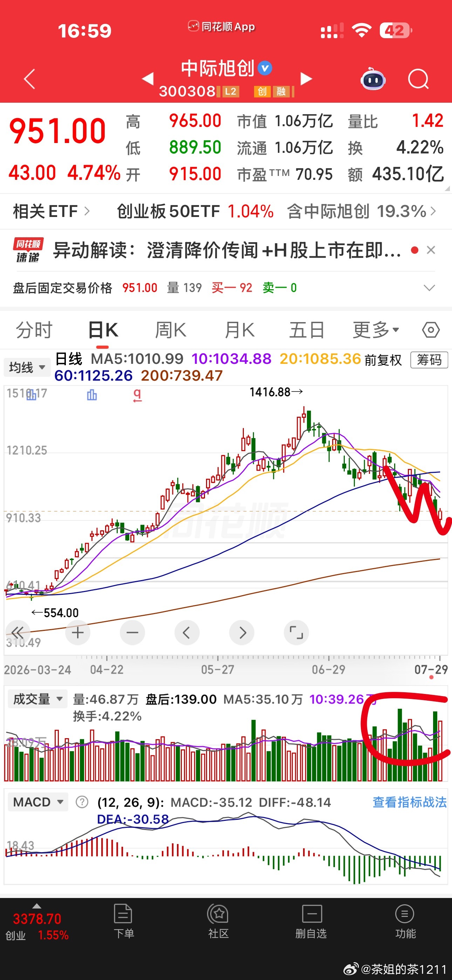Open chart settings hexagon icon
The width and height of the screenshot is (452, 980).
[x=431, y=329]
